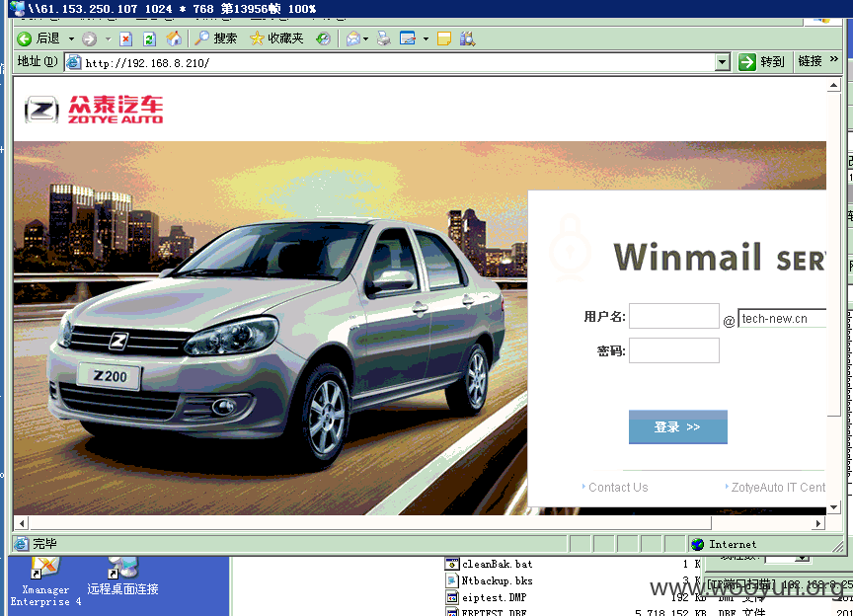This screenshot has width=853, height=616.
Task: Go to the Home page icon
Action: (x=174, y=38)
